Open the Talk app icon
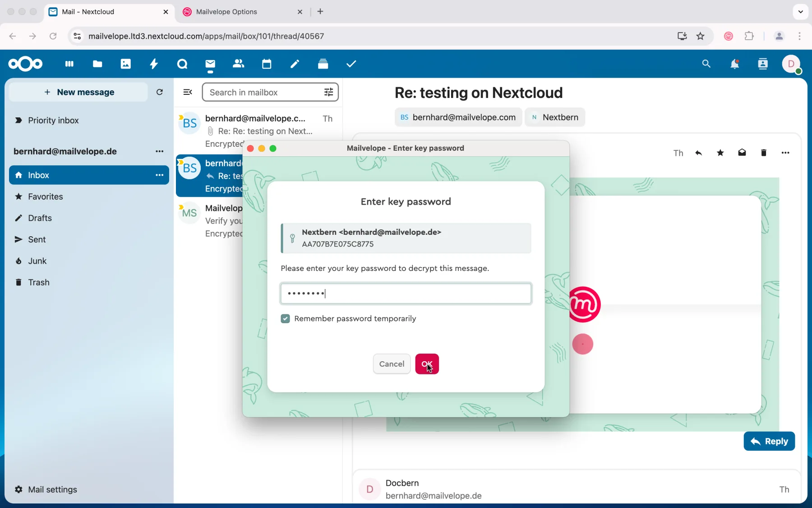Viewport: 812px width, 508px height. click(182, 64)
